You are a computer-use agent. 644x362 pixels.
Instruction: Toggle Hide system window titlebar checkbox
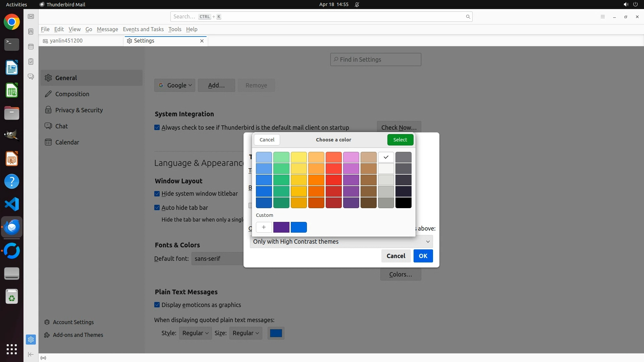pos(157,194)
